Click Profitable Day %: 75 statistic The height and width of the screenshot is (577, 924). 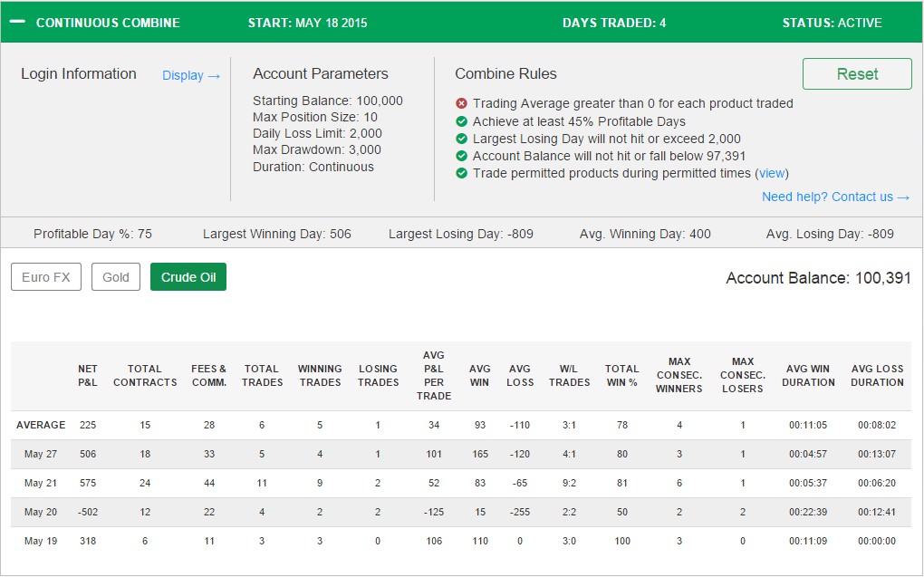point(92,234)
